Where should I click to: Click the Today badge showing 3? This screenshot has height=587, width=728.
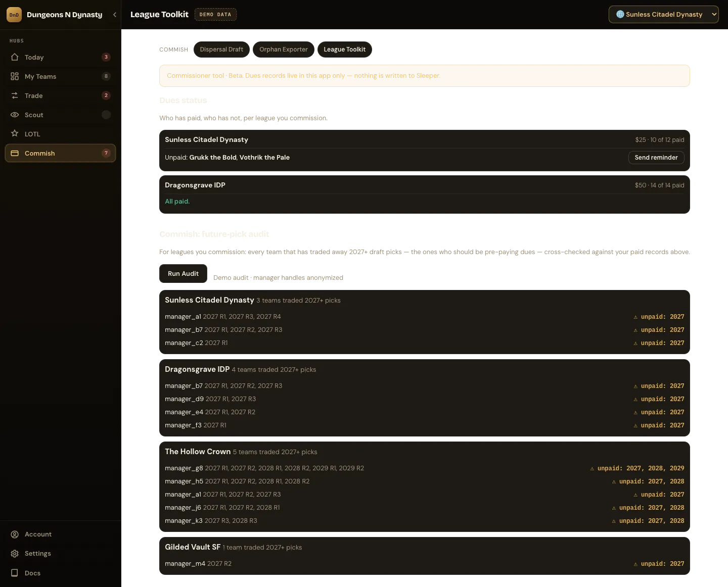click(106, 57)
